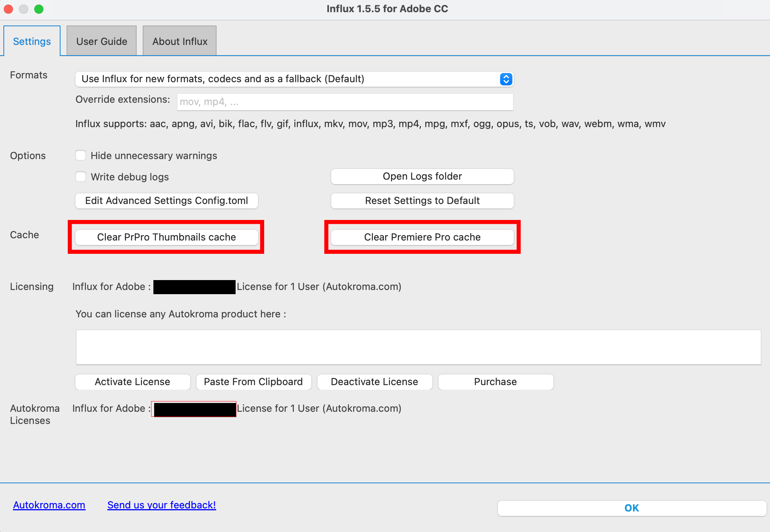Confirm with the OK button
The image size is (770, 532).
click(632, 508)
